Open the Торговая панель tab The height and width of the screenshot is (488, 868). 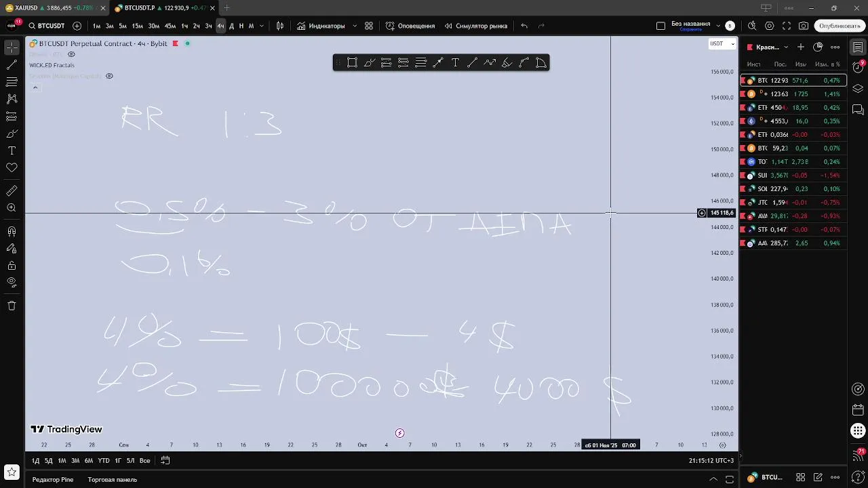click(x=113, y=479)
